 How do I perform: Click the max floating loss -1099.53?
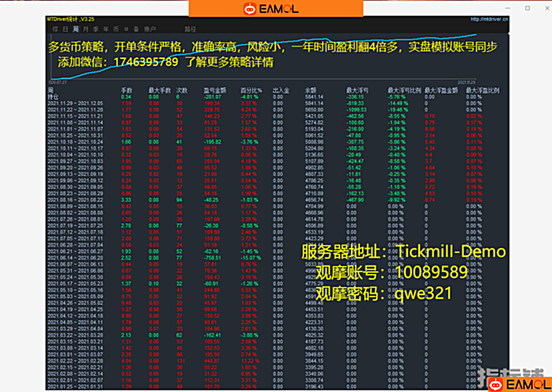click(x=356, y=110)
